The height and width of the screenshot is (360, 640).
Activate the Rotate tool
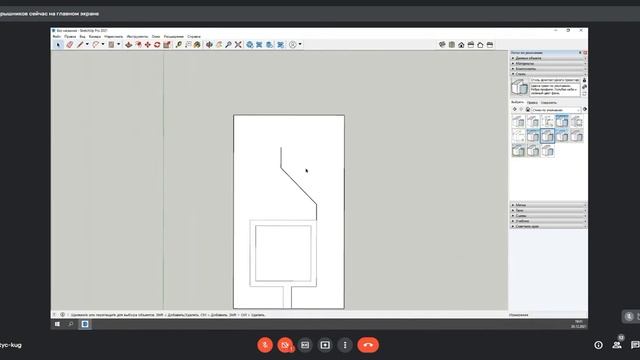coord(157,44)
